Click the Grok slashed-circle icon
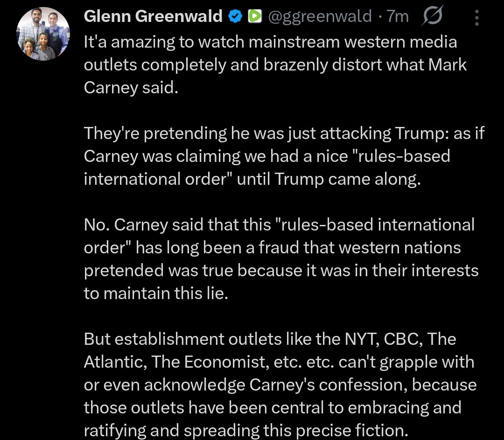Viewport: 504px width, 440px height. [x=432, y=17]
